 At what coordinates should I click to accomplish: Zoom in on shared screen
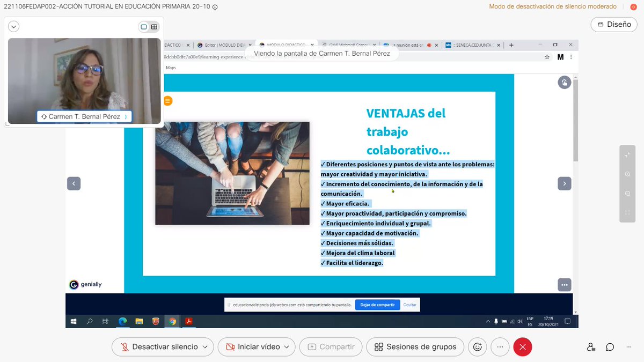click(x=627, y=174)
